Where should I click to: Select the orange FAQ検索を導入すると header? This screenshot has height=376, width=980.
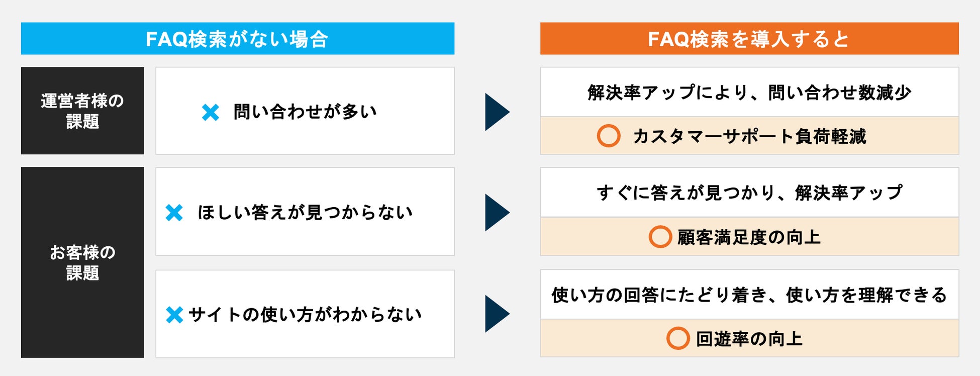(x=749, y=39)
